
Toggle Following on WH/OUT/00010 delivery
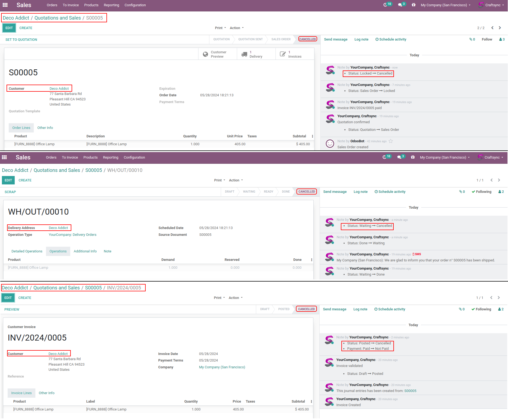click(482, 192)
